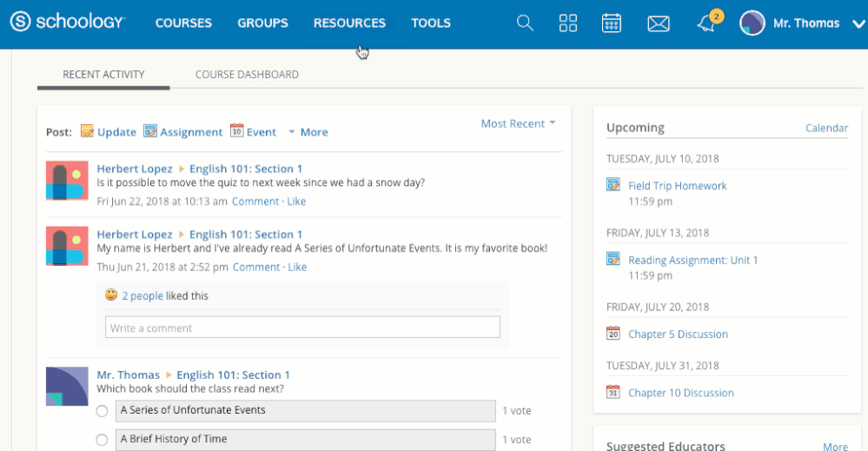Open the calendar icon in header

click(611, 23)
